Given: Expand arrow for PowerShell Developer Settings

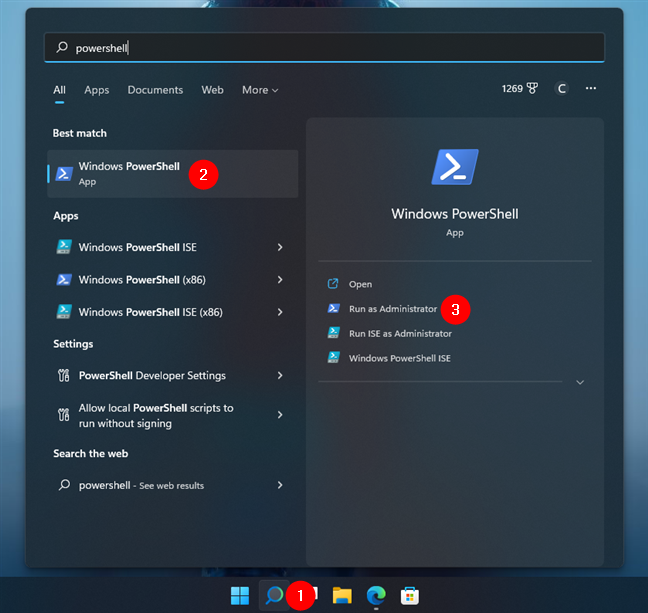Looking at the screenshot, I should click(x=280, y=375).
